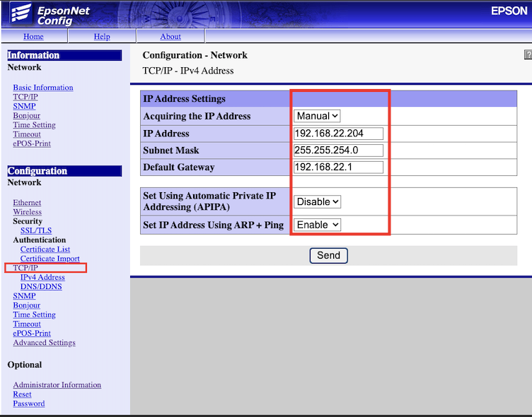Open the Help tab
Screen dimensions: 532x417
(102, 36)
